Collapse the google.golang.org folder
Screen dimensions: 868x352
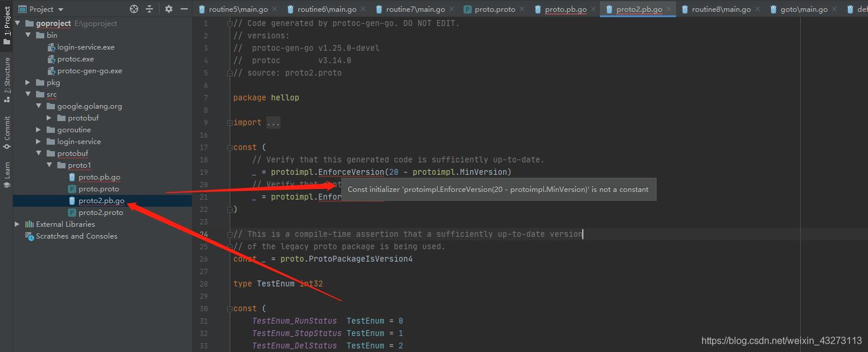tap(38, 106)
